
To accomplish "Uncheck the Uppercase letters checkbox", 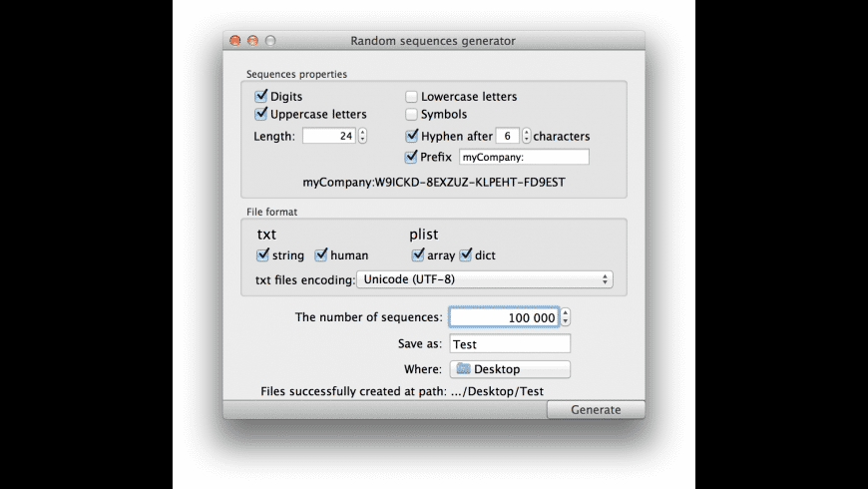I will (x=260, y=114).
